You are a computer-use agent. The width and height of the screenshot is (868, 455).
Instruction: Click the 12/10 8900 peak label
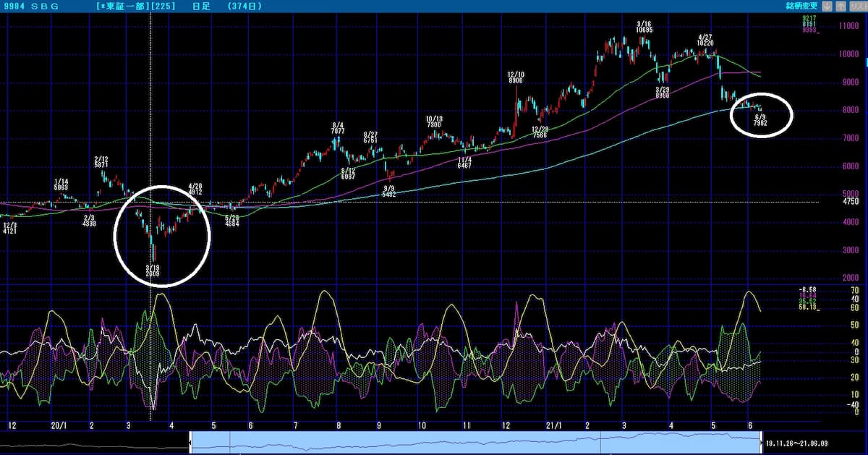pos(515,77)
